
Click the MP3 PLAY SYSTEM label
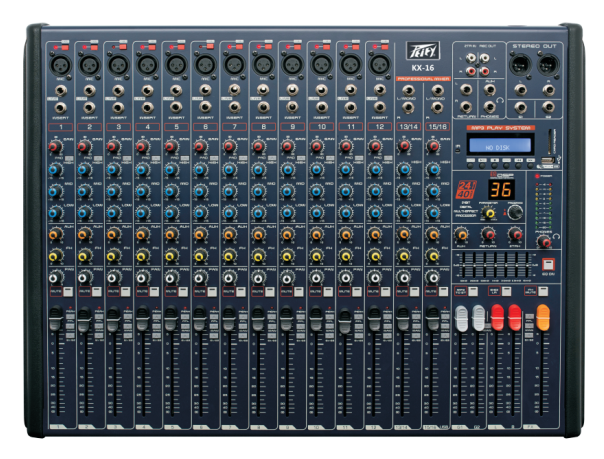click(501, 128)
